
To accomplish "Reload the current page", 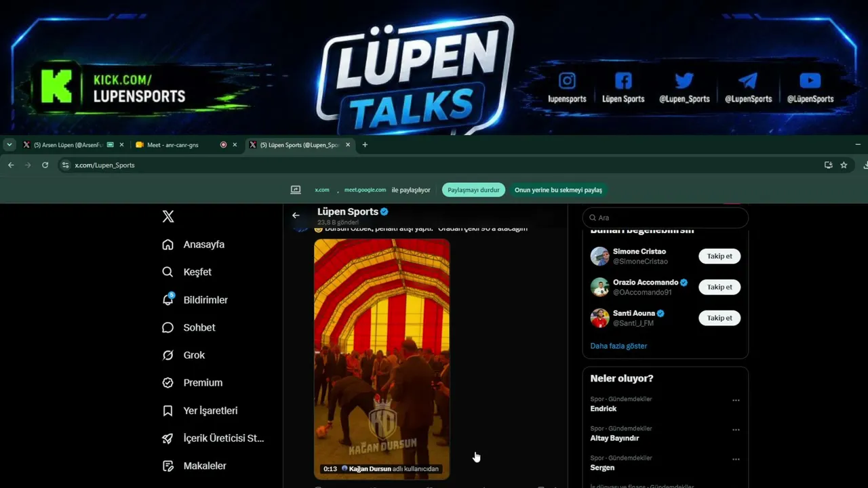I will tap(45, 165).
